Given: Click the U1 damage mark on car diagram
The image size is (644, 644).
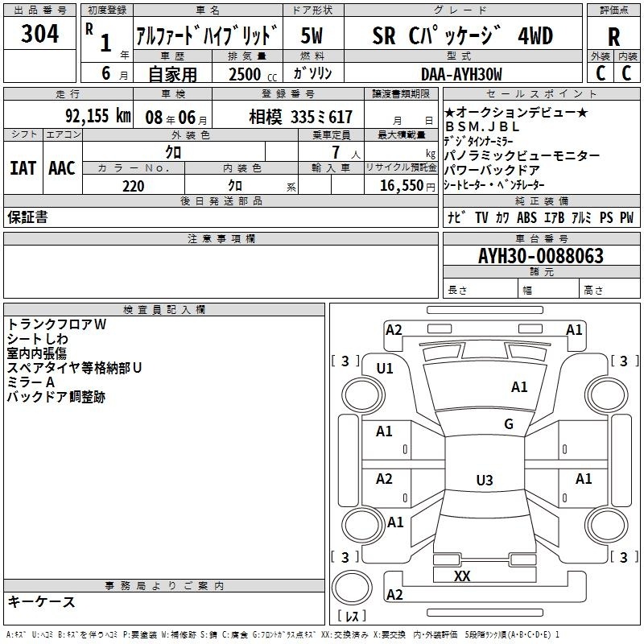Looking at the screenshot, I should click(x=385, y=369).
